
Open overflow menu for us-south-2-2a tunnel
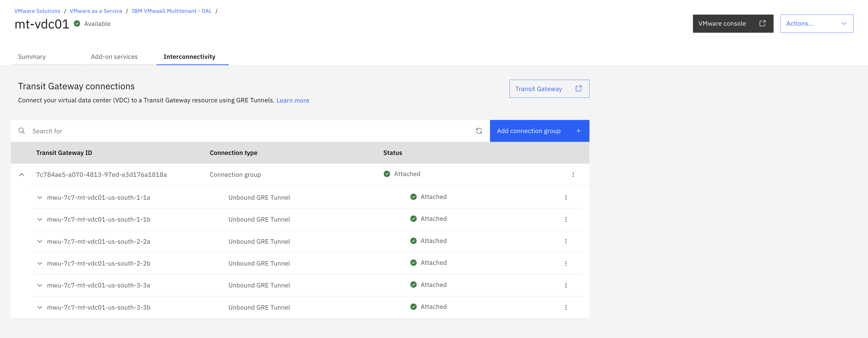(x=566, y=241)
